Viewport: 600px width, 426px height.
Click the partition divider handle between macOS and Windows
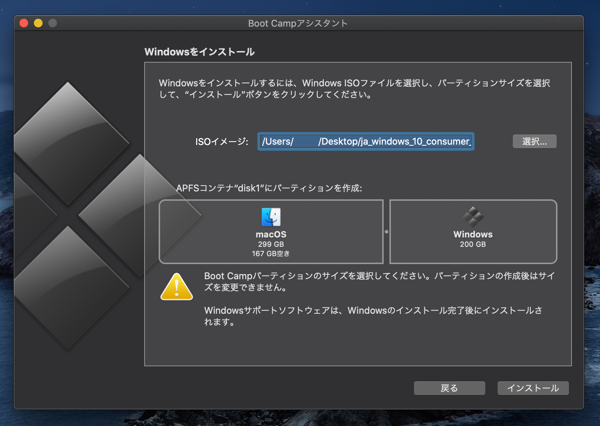point(386,232)
